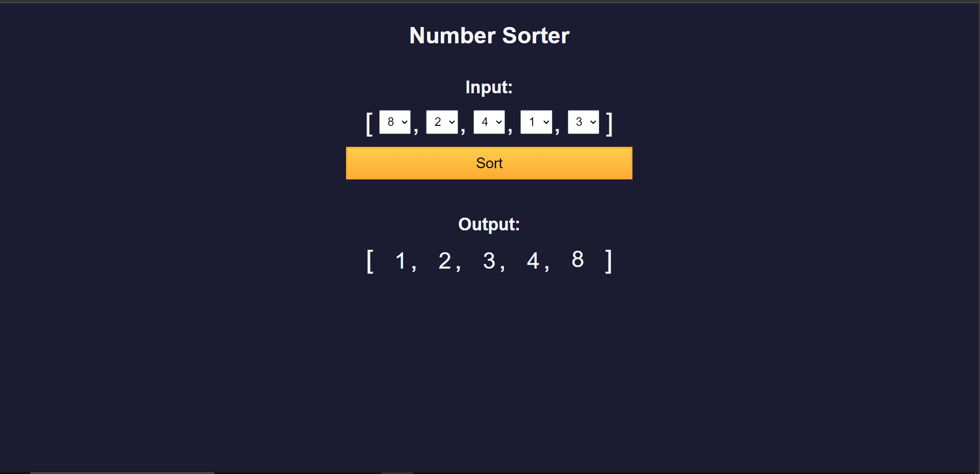Click the number 3 in the output list
The width and height of the screenshot is (980, 474).
click(x=489, y=261)
